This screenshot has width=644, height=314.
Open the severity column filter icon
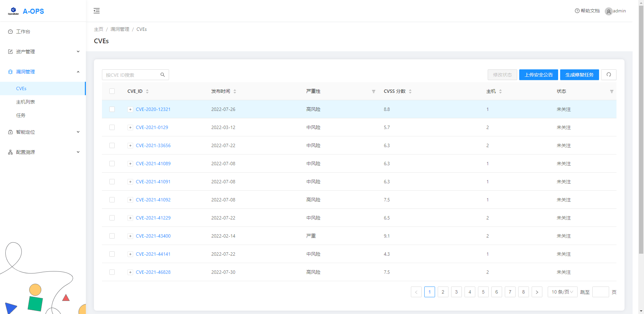(x=373, y=91)
